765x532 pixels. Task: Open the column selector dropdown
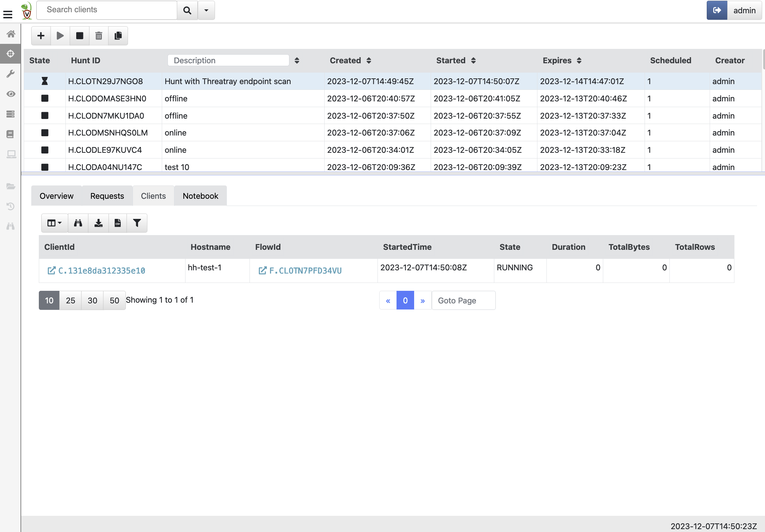pyautogui.click(x=55, y=223)
